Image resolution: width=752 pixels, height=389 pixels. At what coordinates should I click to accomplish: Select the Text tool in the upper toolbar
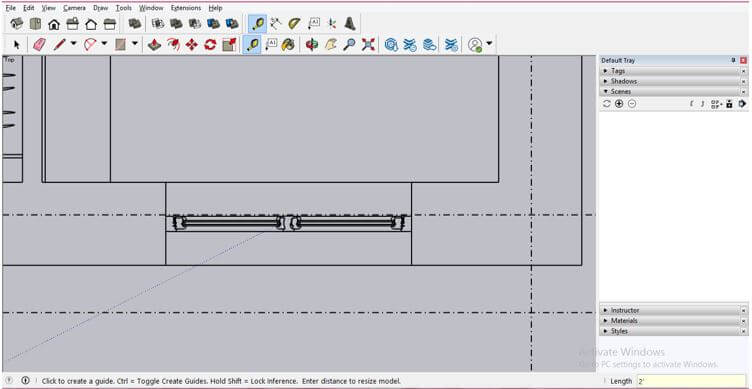click(x=313, y=24)
